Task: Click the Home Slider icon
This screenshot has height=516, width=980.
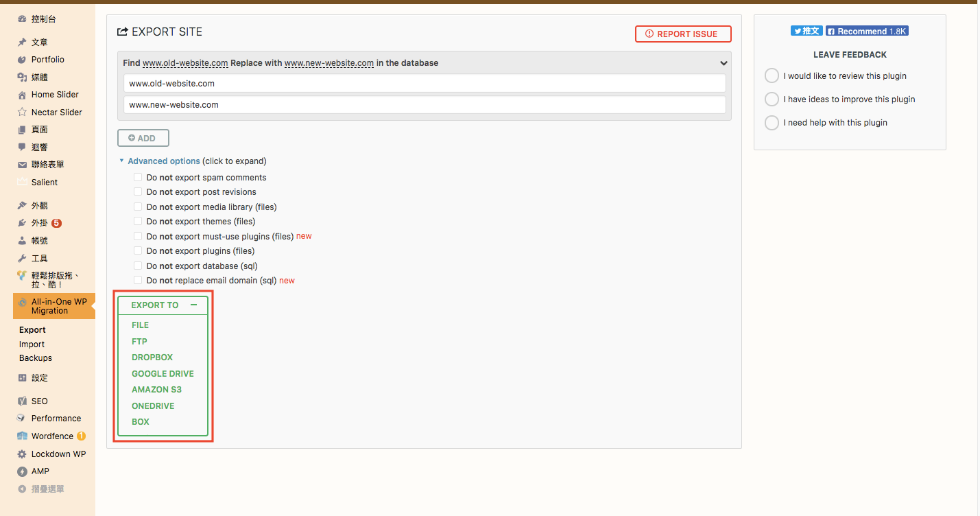Action: coord(22,95)
